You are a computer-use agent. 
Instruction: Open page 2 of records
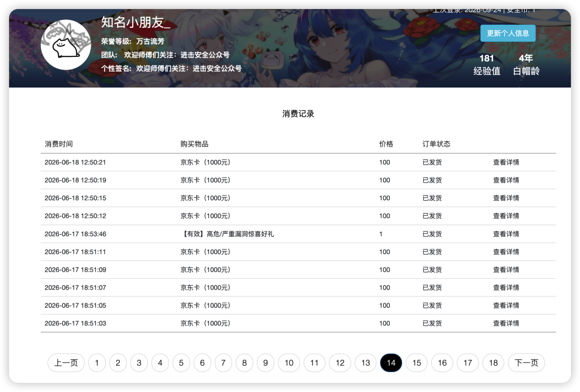point(118,363)
